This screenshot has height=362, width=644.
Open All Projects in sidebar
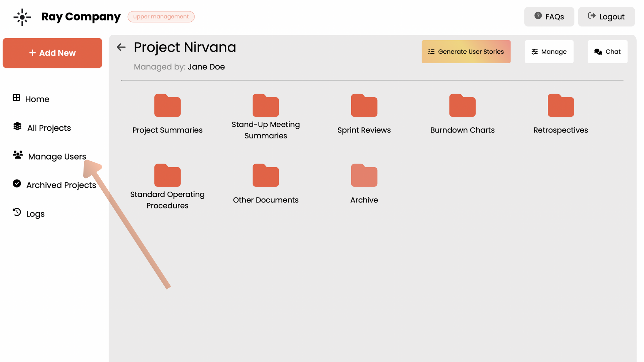(49, 128)
